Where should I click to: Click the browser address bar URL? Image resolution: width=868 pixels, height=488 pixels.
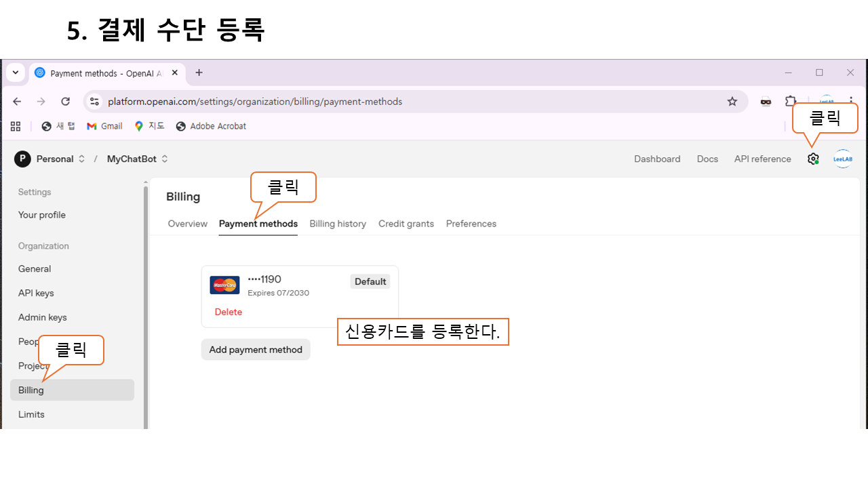point(255,102)
